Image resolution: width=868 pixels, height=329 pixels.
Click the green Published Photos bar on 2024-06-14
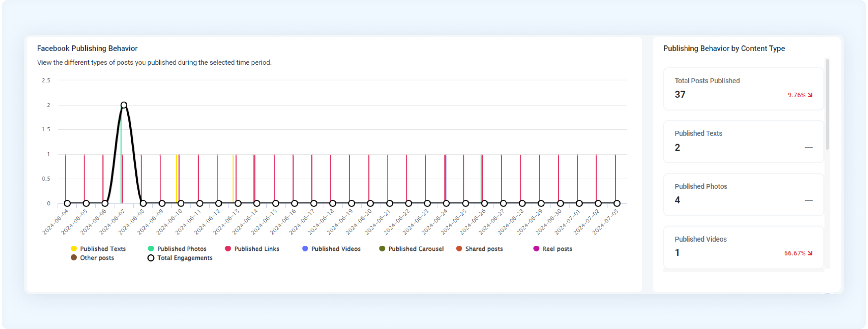tap(253, 179)
